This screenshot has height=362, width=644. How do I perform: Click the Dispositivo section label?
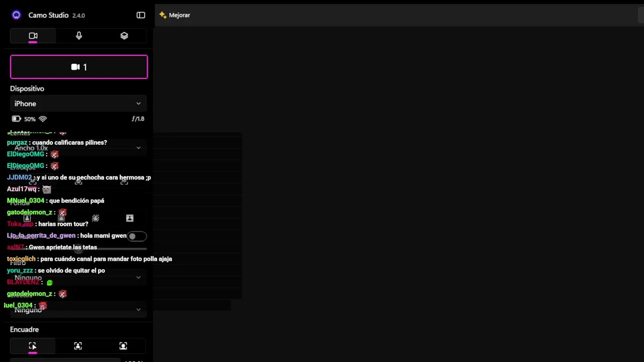point(27,88)
